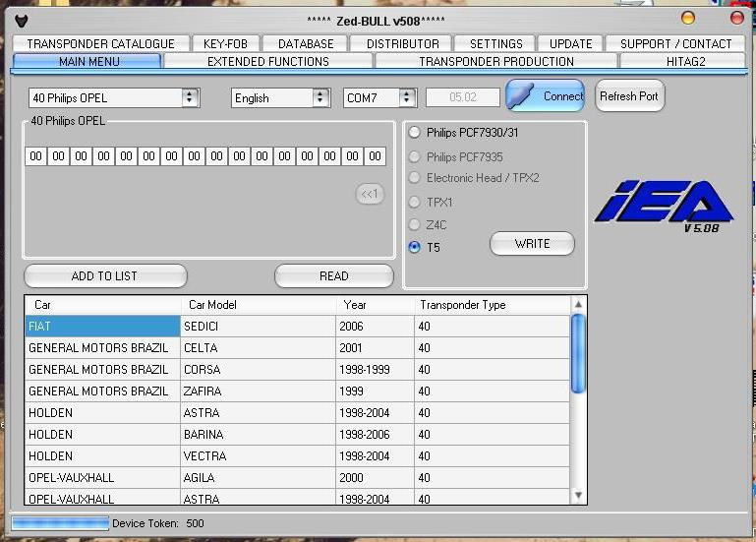Image resolution: width=756 pixels, height=542 pixels.
Task: Click the 05.02 version field
Action: click(x=463, y=97)
